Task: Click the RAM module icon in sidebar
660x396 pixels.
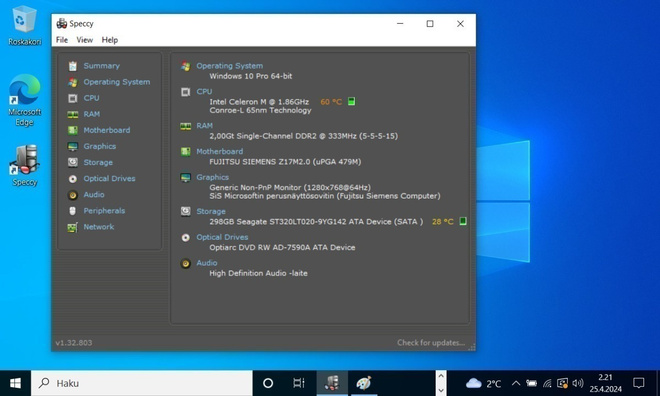Action: click(73, 114)
